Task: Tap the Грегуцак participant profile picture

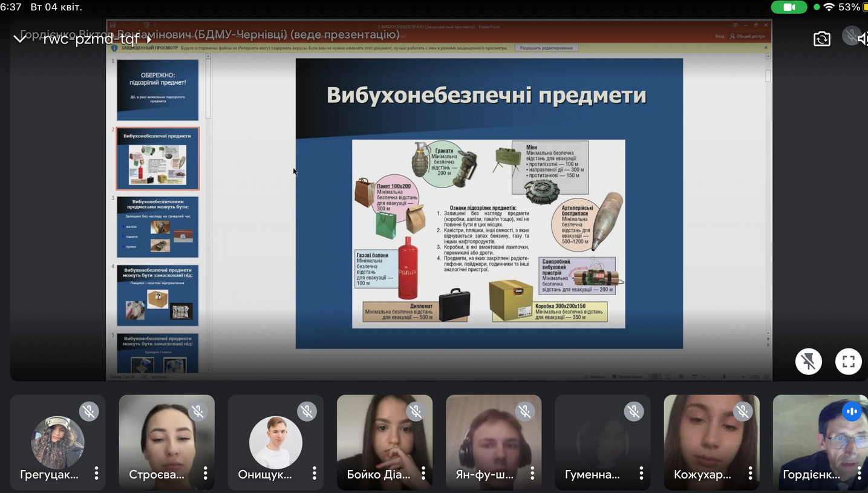Action: tap(57, 442)
